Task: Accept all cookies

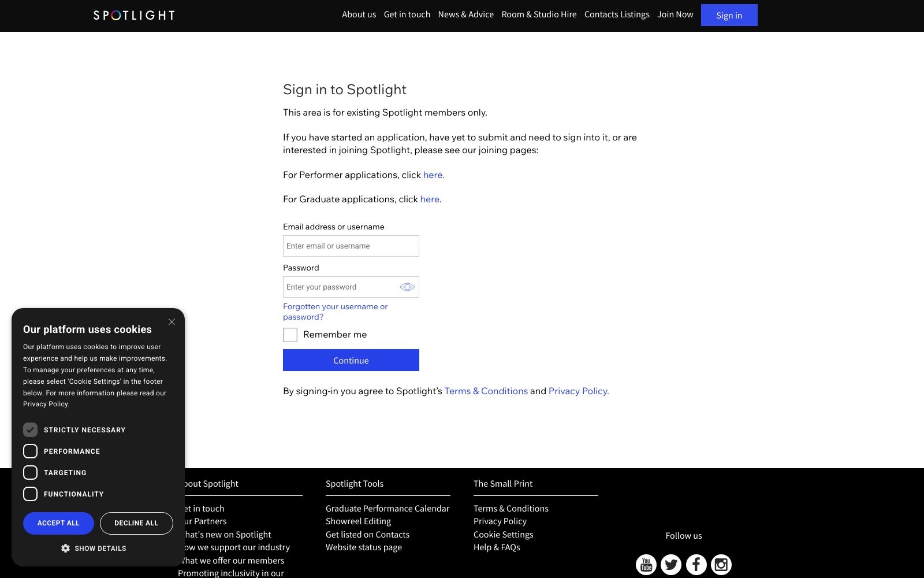Action: pos(58,523)
